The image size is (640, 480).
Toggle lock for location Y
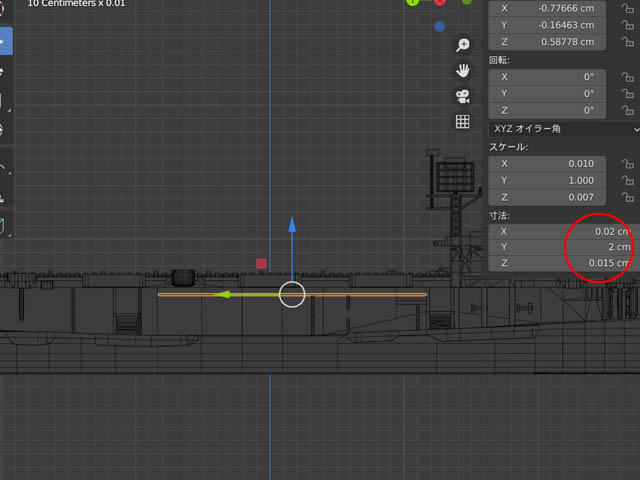(x=627, y=25)
